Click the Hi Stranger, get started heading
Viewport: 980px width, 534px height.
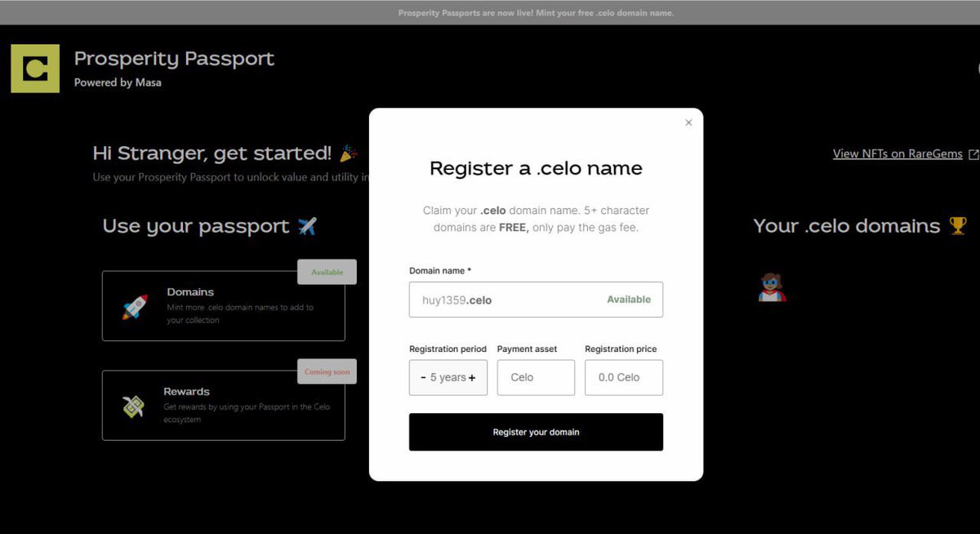pos(212,153)
